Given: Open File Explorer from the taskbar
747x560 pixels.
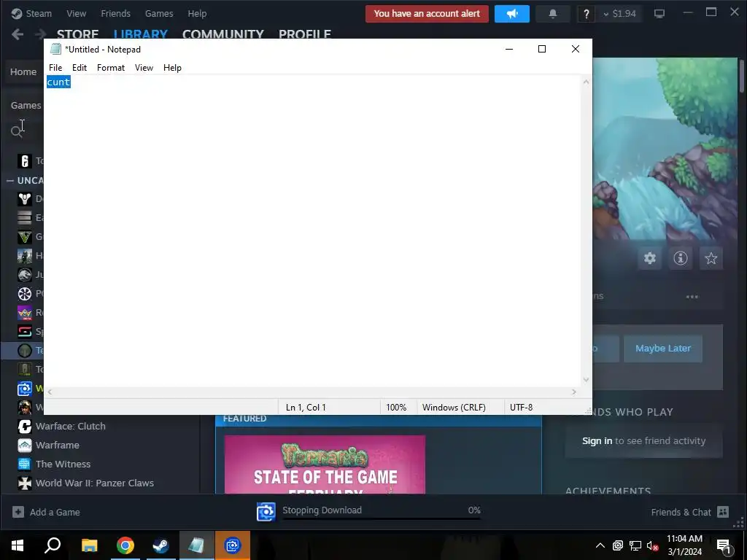Looking at the screenshot, I should (x=89, y=545).
